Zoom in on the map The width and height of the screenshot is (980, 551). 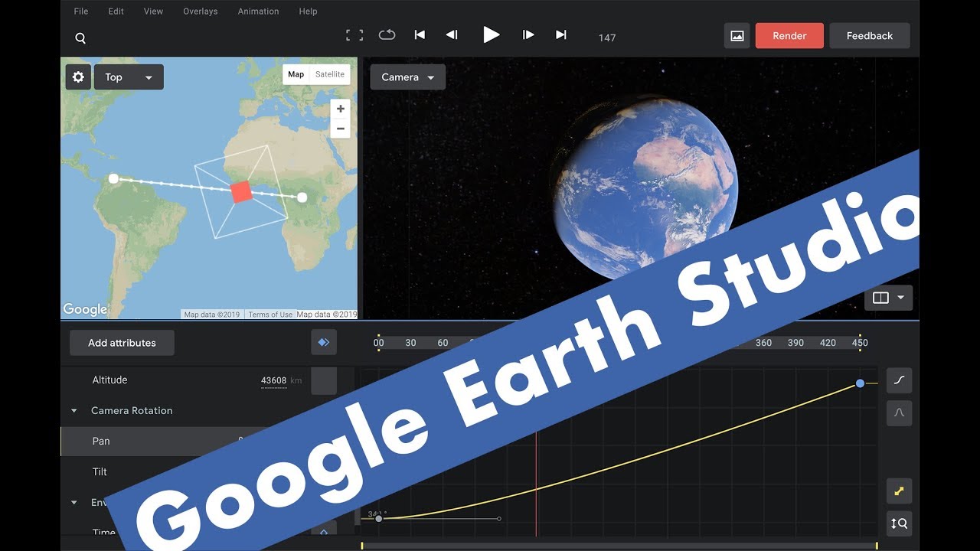[341, 109]
